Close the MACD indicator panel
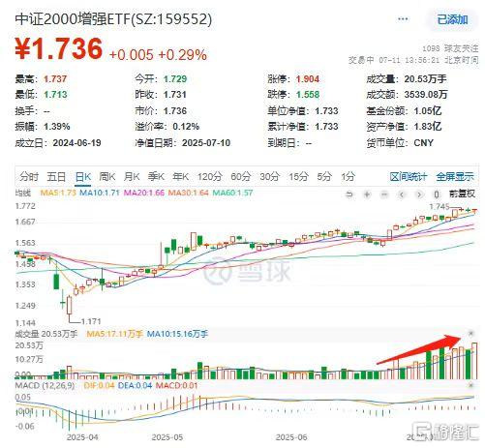This screenshot has width=485, height=448. click(470, 385)
